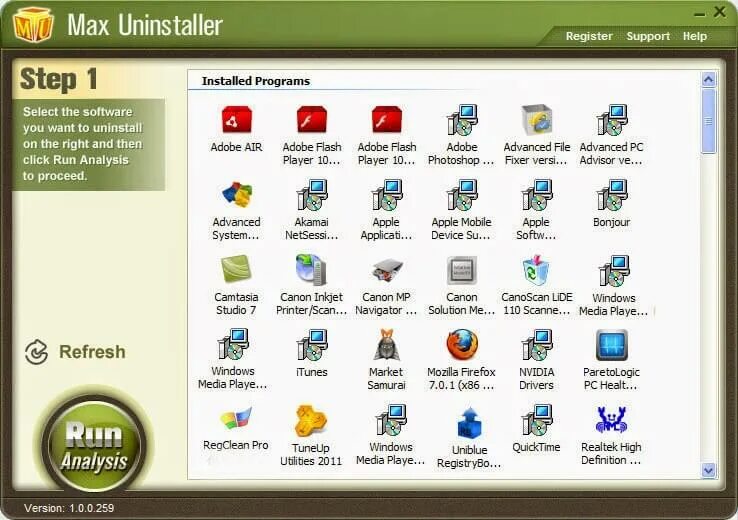Select Adobe Flash Player next to Adobe AIR

tap(312, 136)
